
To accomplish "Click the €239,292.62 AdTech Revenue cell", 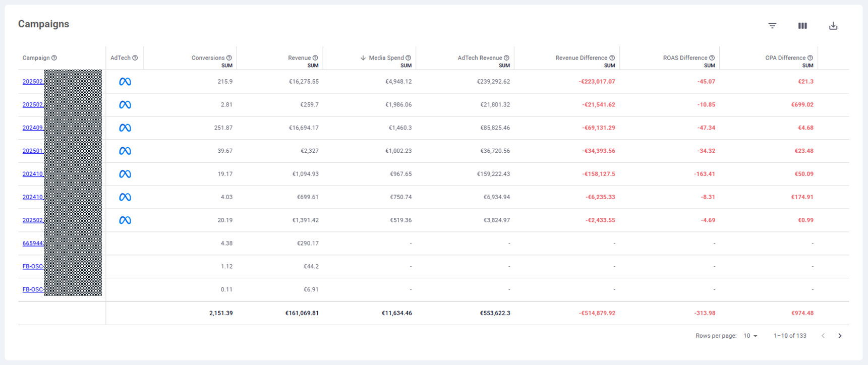I will coord(493,82).
